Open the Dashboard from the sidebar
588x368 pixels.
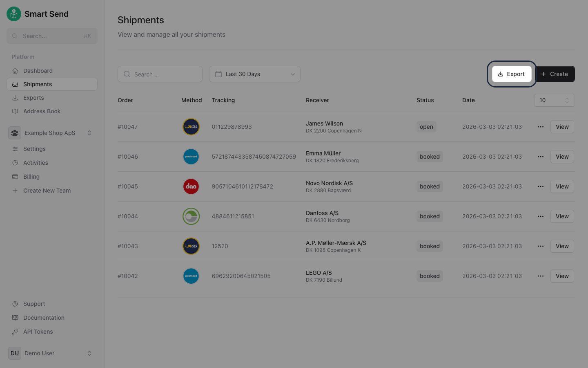click(x=38, y=70)
